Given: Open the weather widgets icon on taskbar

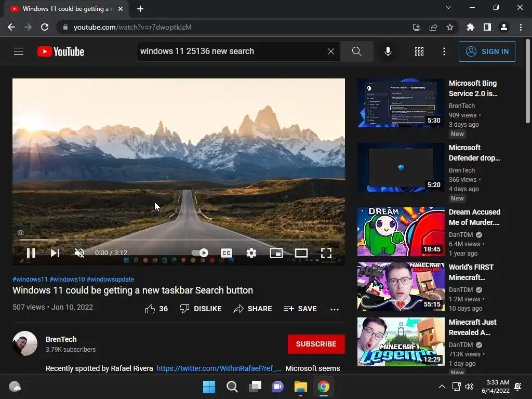Looking at the screenshot, I should click(x=15, y=387).
